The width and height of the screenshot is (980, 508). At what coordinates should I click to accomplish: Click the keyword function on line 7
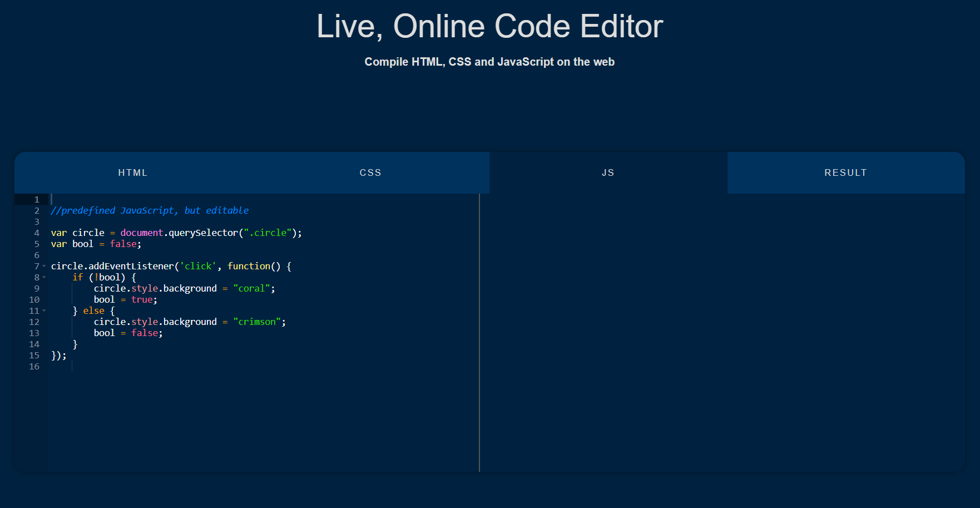[249, 266]
